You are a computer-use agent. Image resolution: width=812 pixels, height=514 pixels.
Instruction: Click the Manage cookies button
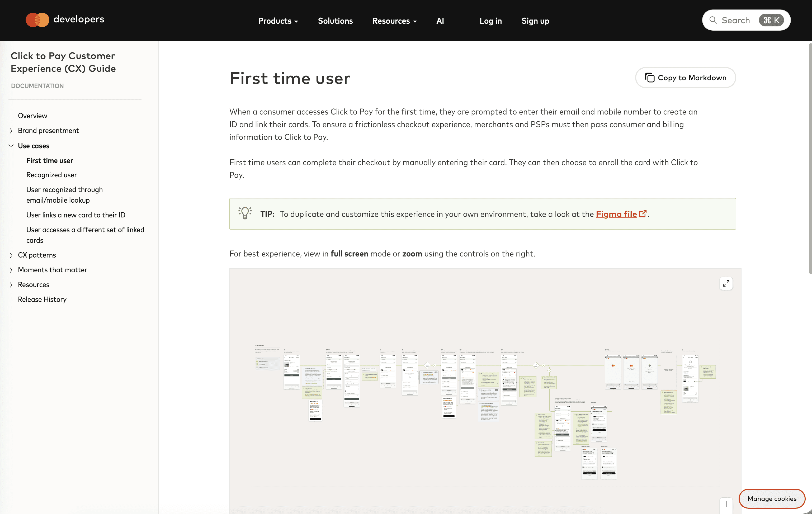(x=772, y=498)
